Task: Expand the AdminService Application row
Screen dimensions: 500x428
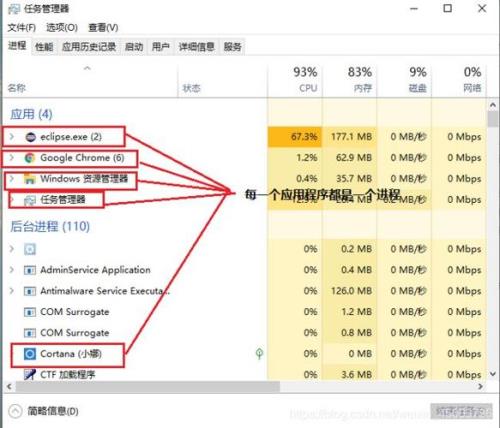Action: pos(12,270)
